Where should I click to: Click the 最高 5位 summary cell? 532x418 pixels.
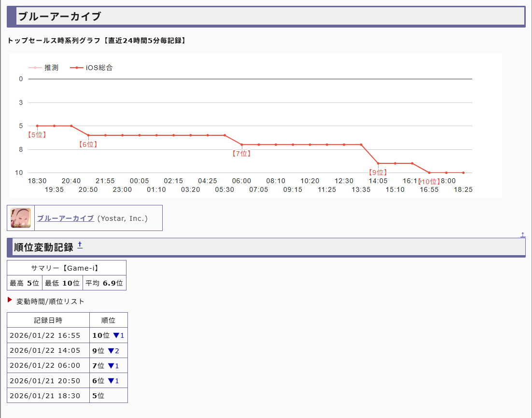point(25,283)
